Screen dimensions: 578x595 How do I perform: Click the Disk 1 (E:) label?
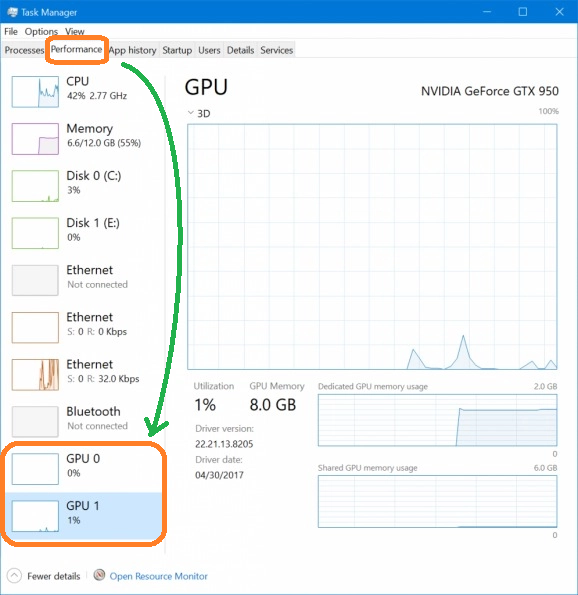(93, 223)
